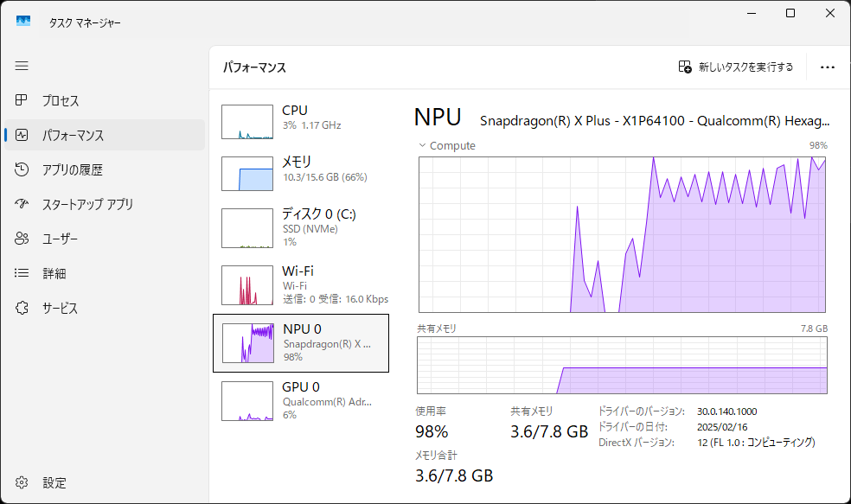This screenshot has height=504, width=851.
Task: Open the サービス services icon
Action: pos(22,309)
